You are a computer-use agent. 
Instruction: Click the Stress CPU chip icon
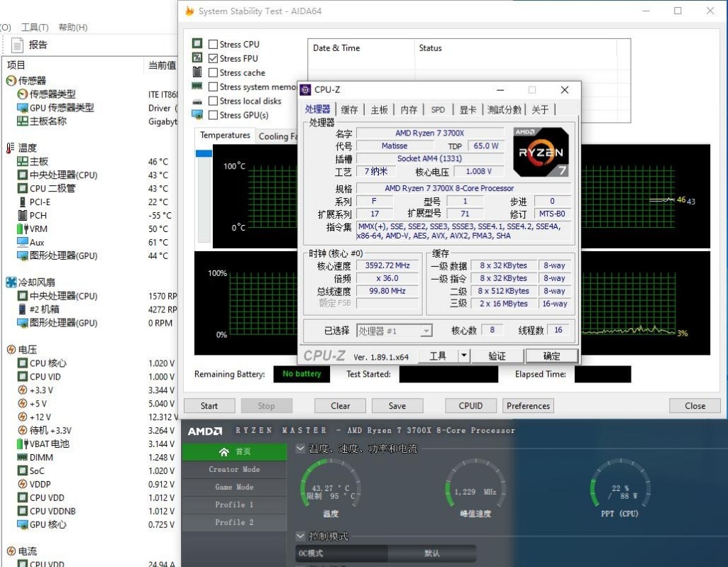coord(197,44)
